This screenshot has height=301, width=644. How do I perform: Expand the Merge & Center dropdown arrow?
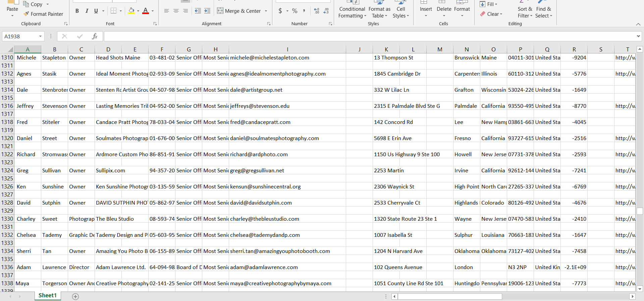[266, 11]
